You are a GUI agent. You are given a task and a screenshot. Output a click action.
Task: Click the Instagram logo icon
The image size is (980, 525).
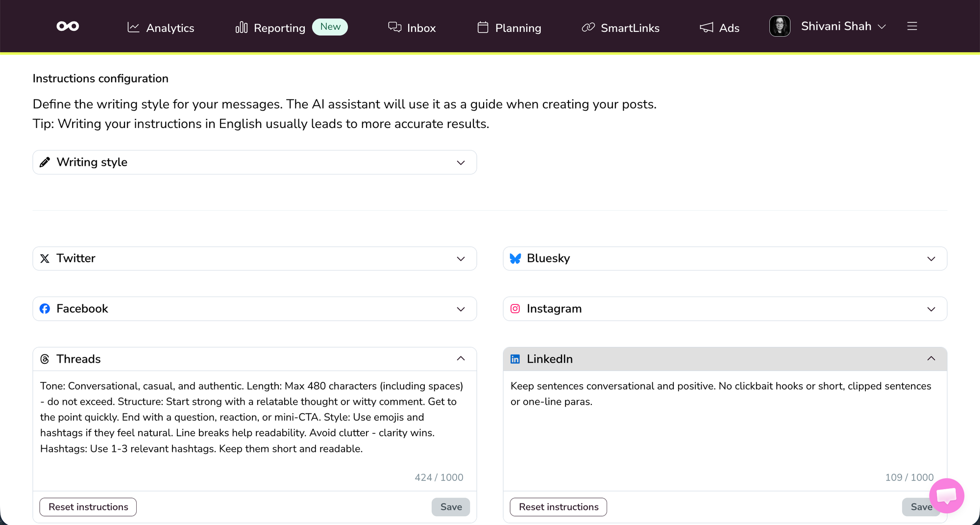coord(515,309)
